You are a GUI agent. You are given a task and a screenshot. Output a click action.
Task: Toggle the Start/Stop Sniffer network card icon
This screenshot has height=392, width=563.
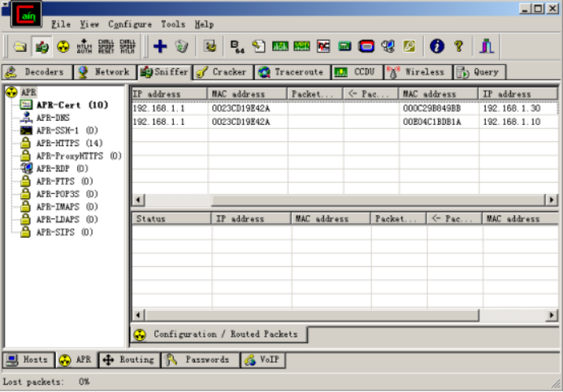[41, 46]
